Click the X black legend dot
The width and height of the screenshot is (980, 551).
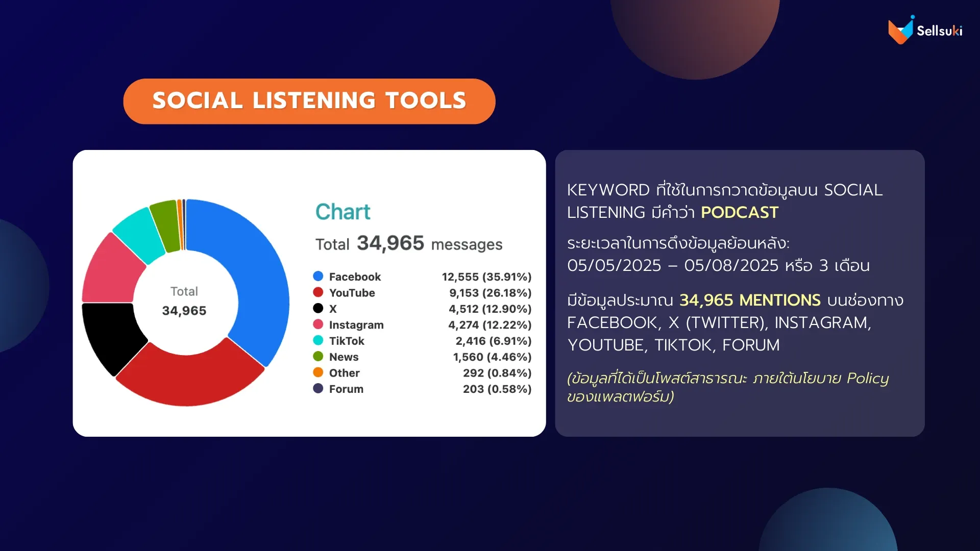[x=318, y=308]
